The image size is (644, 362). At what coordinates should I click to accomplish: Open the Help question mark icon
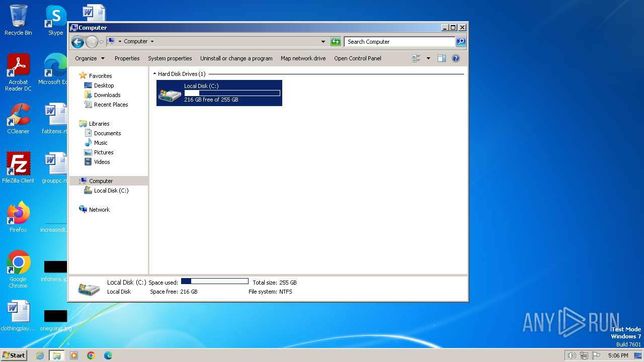click(x=456, y=58)
